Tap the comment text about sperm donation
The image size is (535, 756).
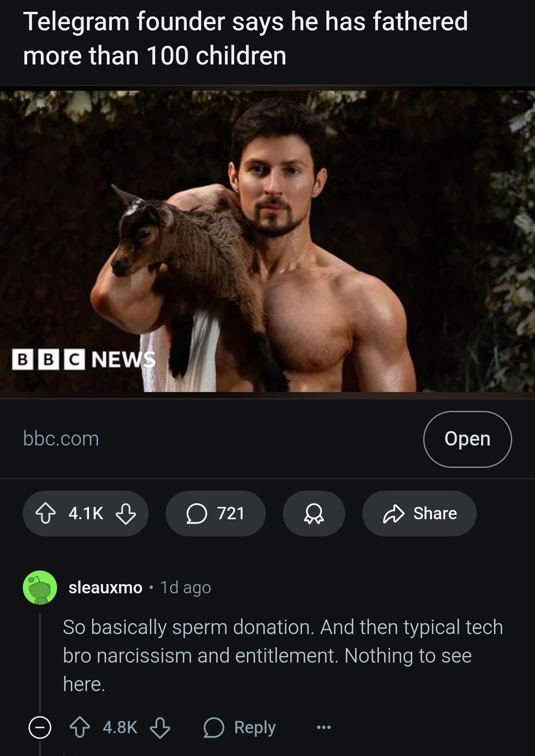[282, 655]
